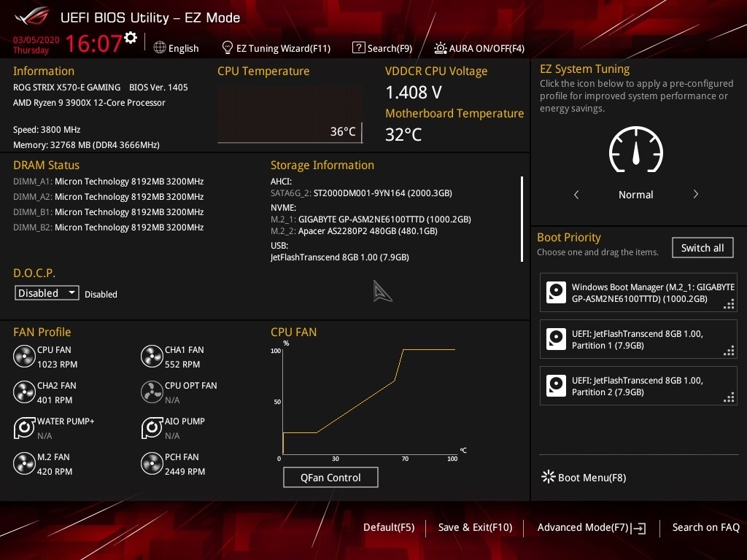Click the Storage Information scrollbar

(522, 219)
